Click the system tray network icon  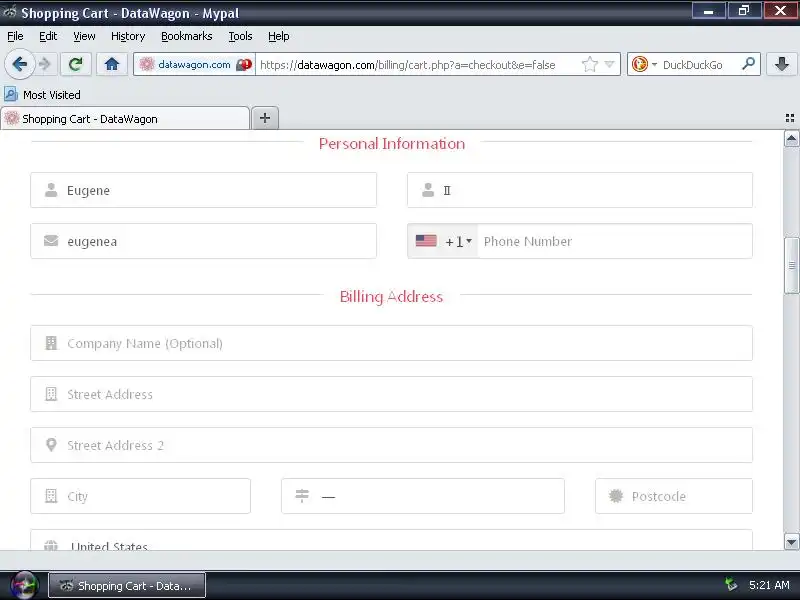coord(731,584)
